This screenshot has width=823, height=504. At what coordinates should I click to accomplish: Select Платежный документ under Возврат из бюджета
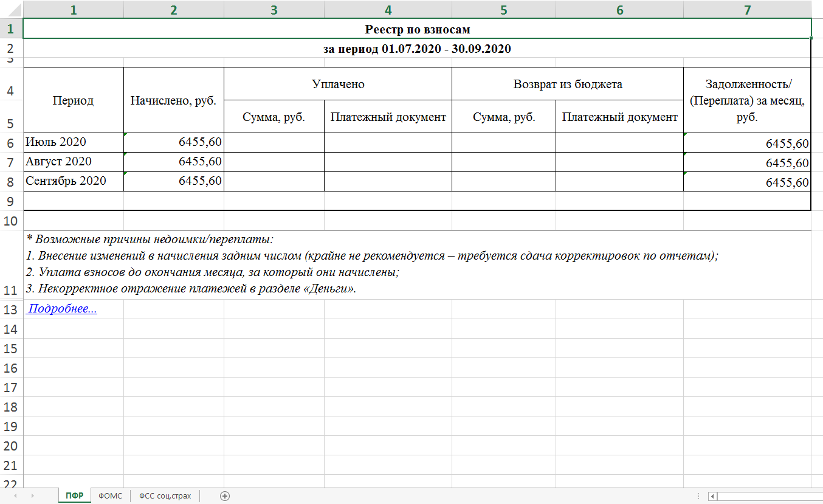click(x=619, y=117)
